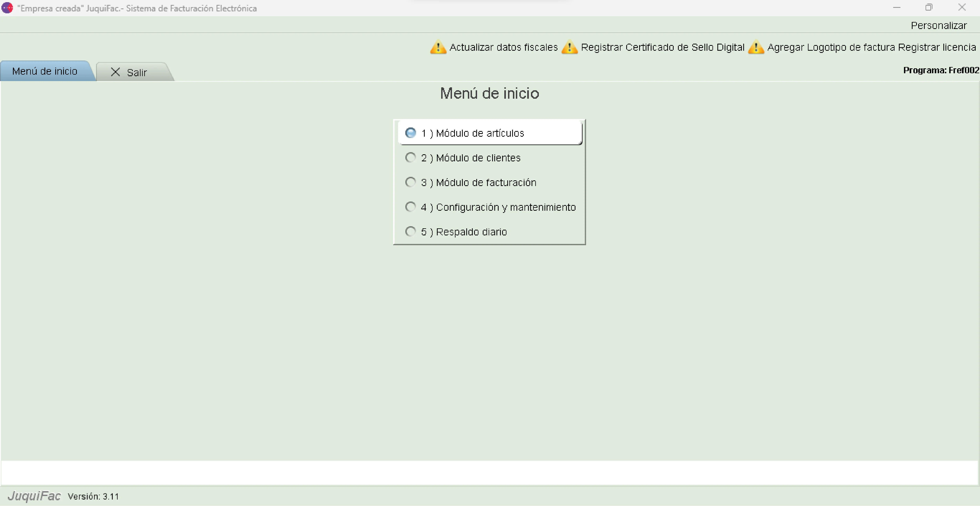This screenshot has height=506, width=980.
Task: Pick the Configuración y mantenimiento radio option
Action: pyautogui.click(x=410, y=207)
